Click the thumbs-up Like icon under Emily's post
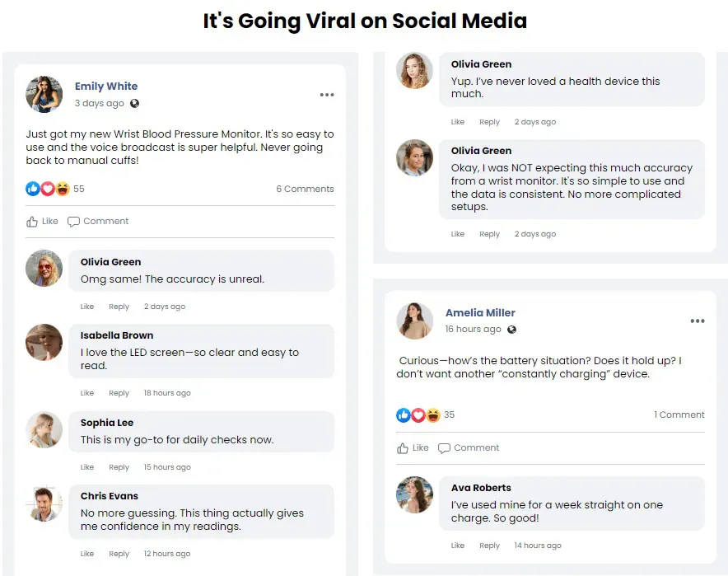Screen dimensions: 728x576 [x=33, y=222]
